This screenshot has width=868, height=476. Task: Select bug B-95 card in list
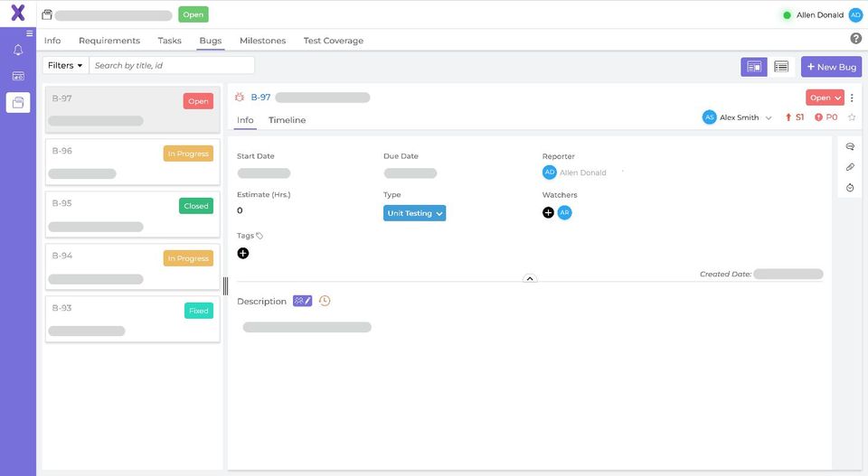132,214
